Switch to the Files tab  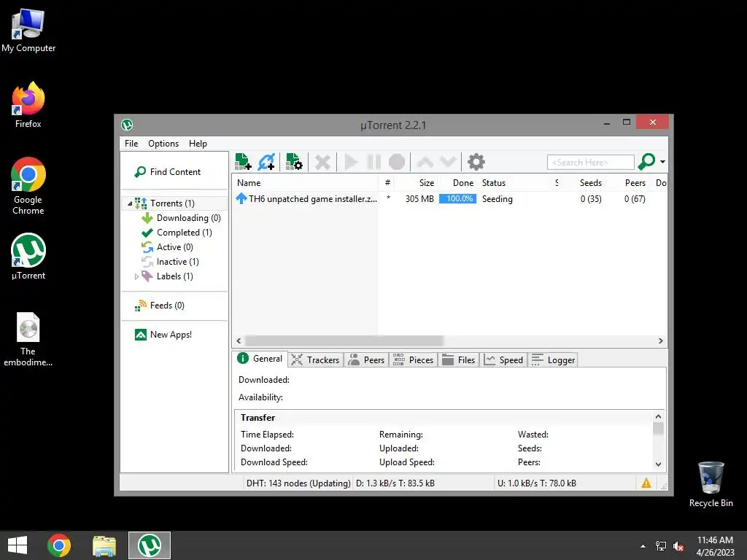coord(458,360)
